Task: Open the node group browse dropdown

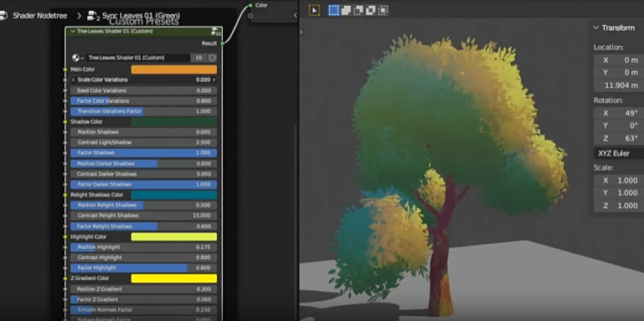Action: point(78,58)
